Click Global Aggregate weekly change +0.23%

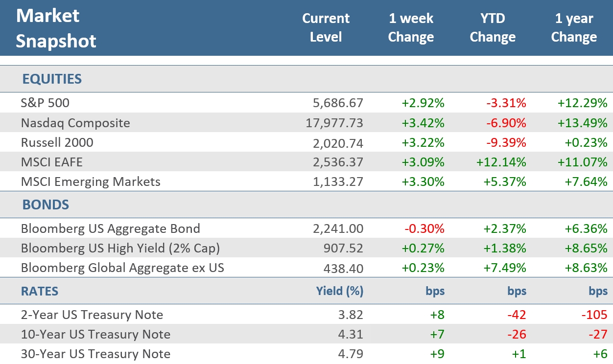pyautogui.click(x=423, y=268)
